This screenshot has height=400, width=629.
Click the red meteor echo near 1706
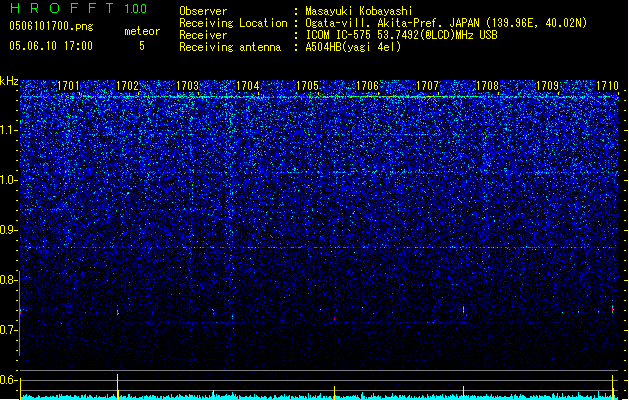(x=335, y=319)
